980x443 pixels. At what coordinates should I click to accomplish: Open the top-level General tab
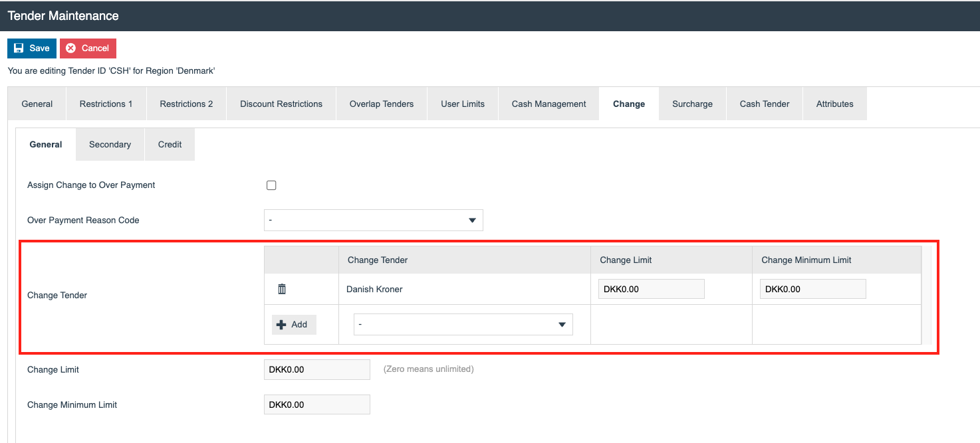click(x=37, y=104)
